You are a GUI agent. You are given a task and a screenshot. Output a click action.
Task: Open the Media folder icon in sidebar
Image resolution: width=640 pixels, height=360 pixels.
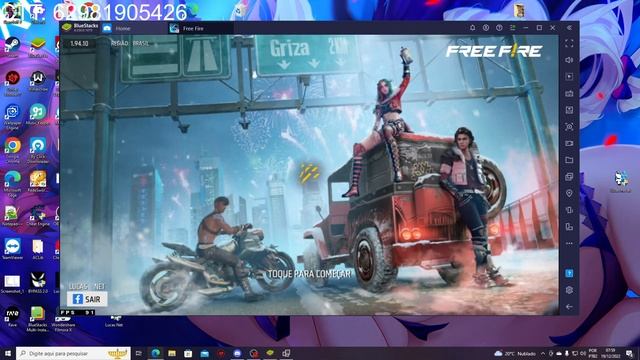click(569, 160)
